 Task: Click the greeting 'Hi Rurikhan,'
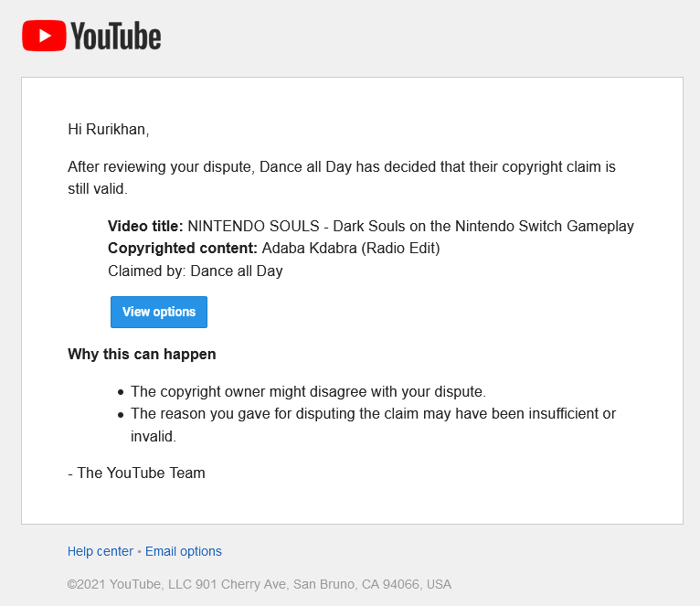(109, 129)
